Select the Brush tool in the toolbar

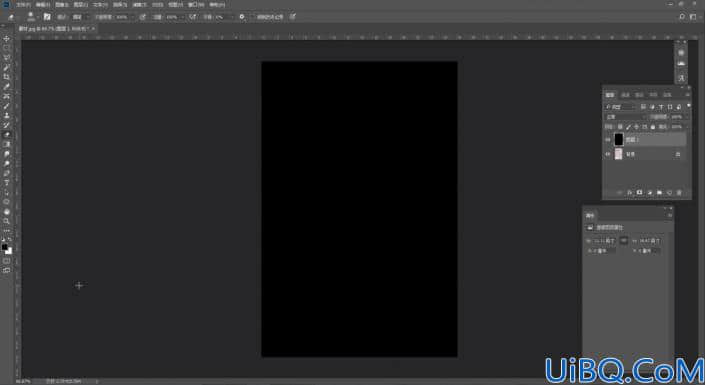[6, 106]
